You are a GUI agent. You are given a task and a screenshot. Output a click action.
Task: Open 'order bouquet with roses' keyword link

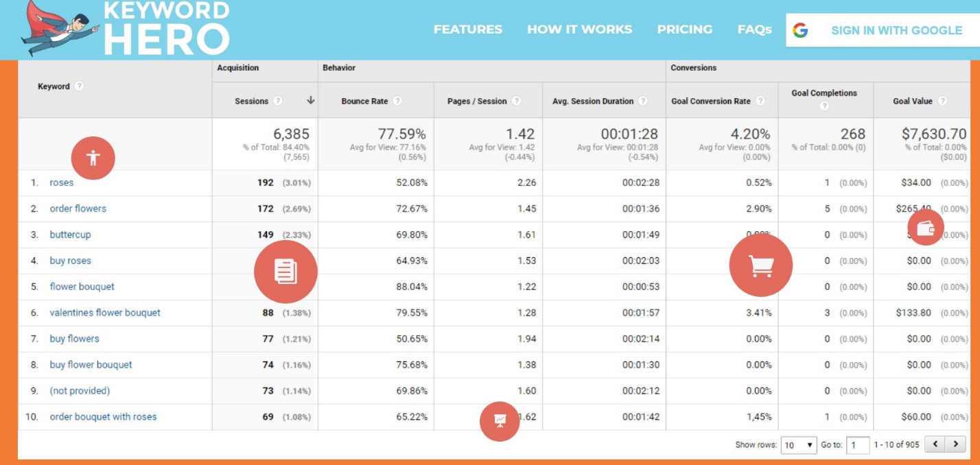(x=103, y=417)
